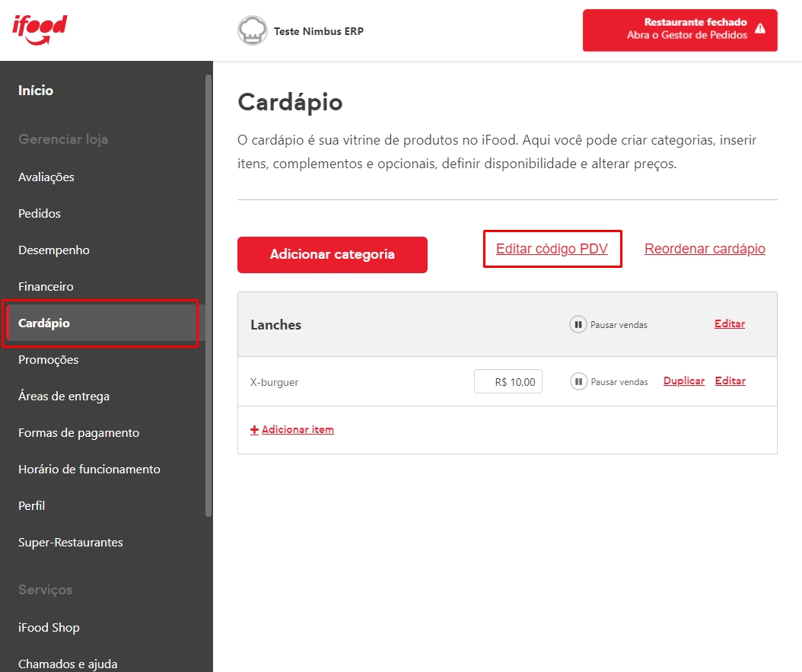The height and width of the screenshot is (672, 802).
Task: Open Pedidos in the sidebar
Action: (x=40, y=213)
